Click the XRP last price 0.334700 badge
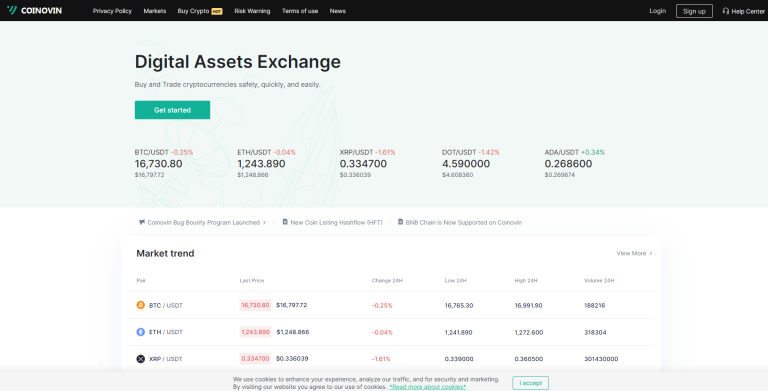This screenshot has height=391, width=768. [255, 359]
